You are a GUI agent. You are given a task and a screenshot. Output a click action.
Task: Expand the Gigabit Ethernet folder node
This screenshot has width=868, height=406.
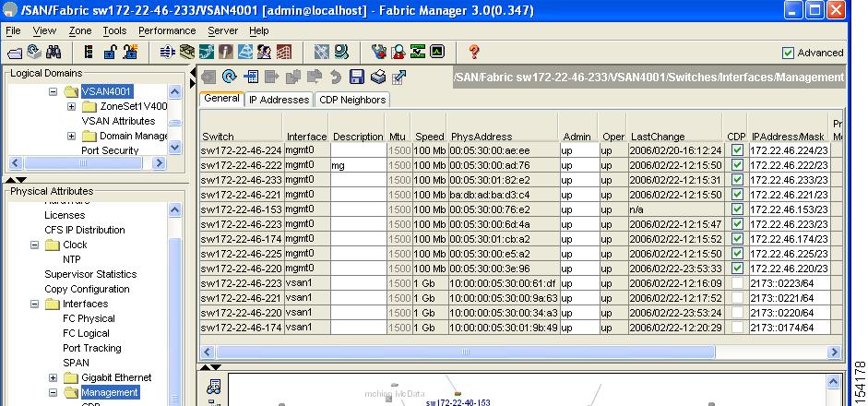[x=54, y=377]
